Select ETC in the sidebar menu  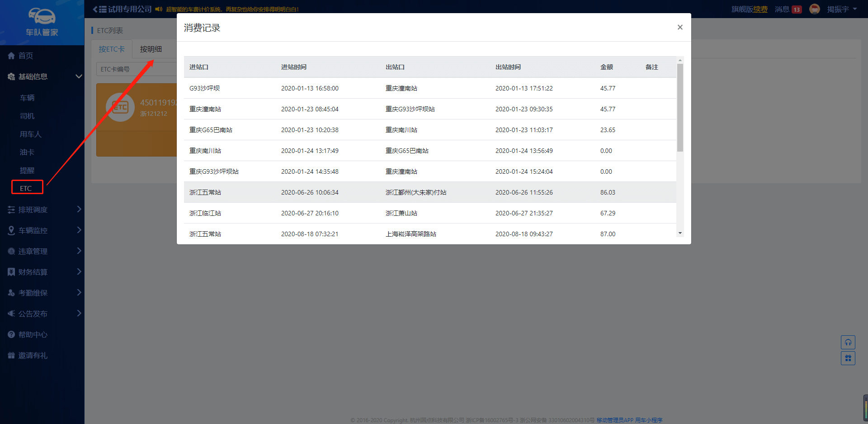[26, 188]
